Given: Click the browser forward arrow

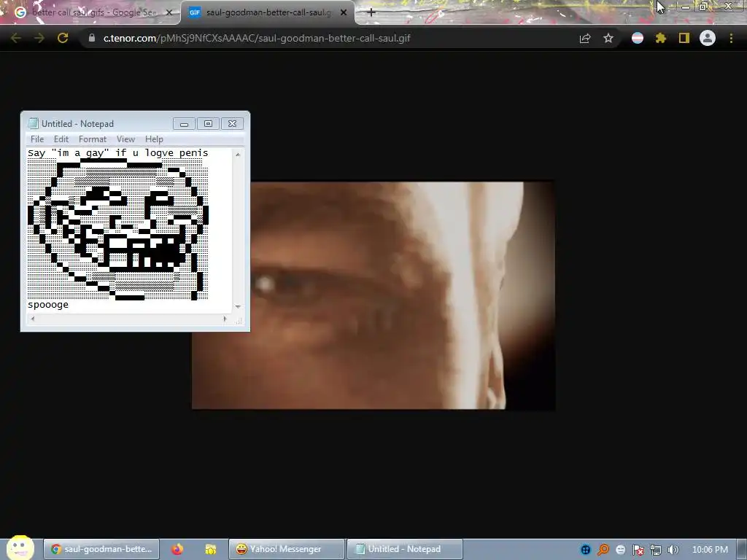Looking at the screenshot, I should [x=39, y=38].
